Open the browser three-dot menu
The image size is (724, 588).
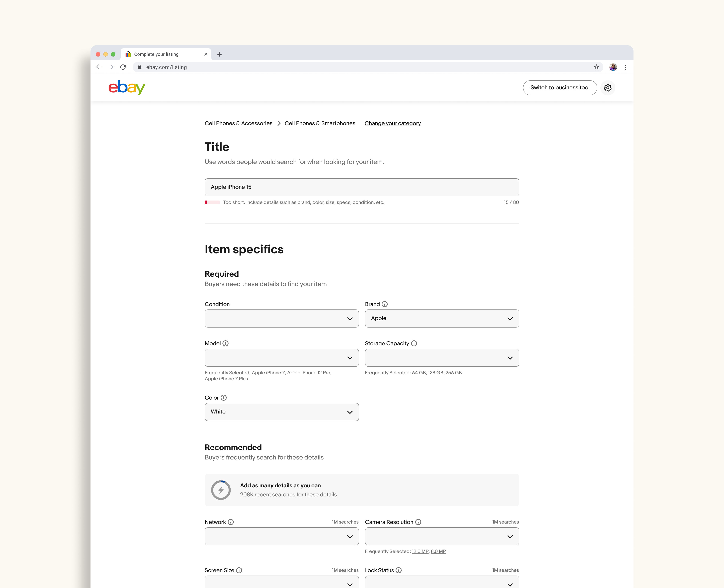coord(625,67)
